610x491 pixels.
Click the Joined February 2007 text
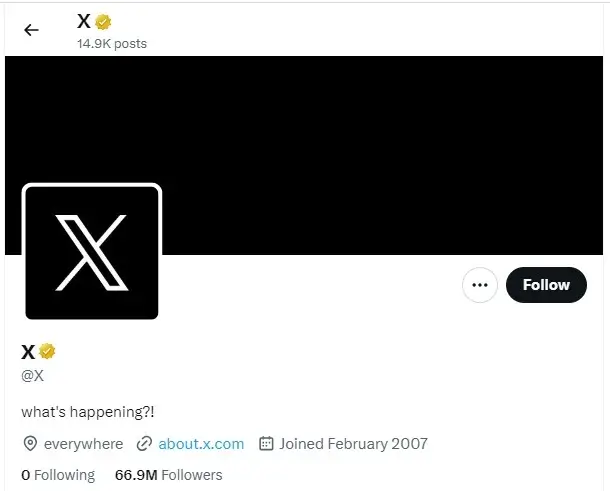353,444
